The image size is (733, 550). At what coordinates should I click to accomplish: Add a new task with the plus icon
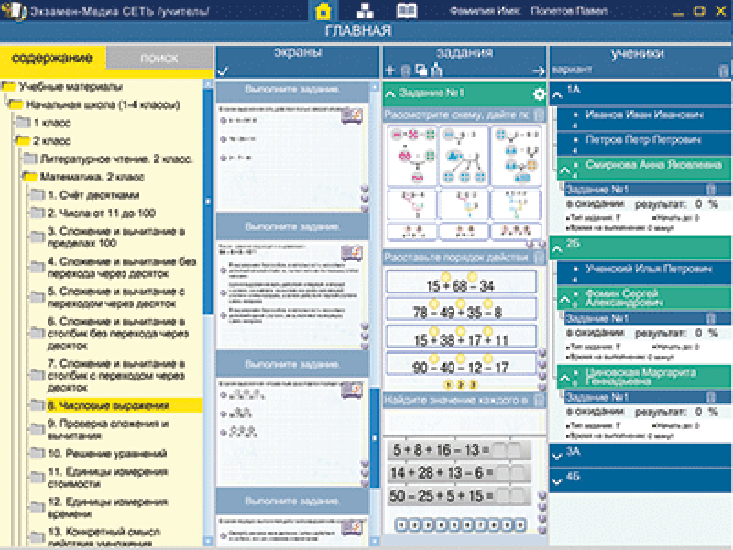[390, 71]
